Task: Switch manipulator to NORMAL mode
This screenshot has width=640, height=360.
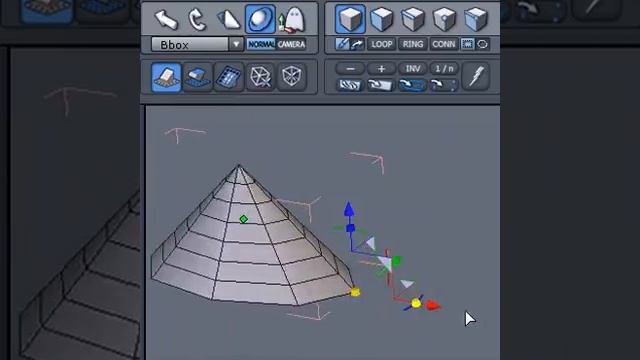Action: pyautogui.click(x=261, y=44)
